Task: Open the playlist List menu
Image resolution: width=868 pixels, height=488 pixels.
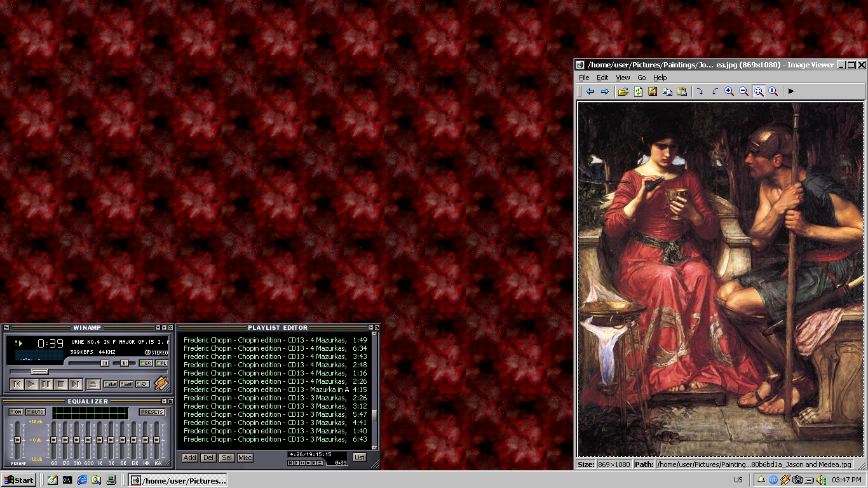Action: (360, 457)
